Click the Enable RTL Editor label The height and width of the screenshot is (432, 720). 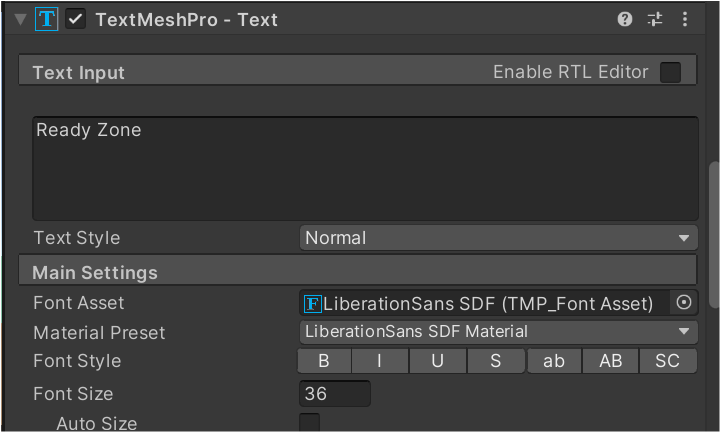pyautogui.click(x=570, y=72)
